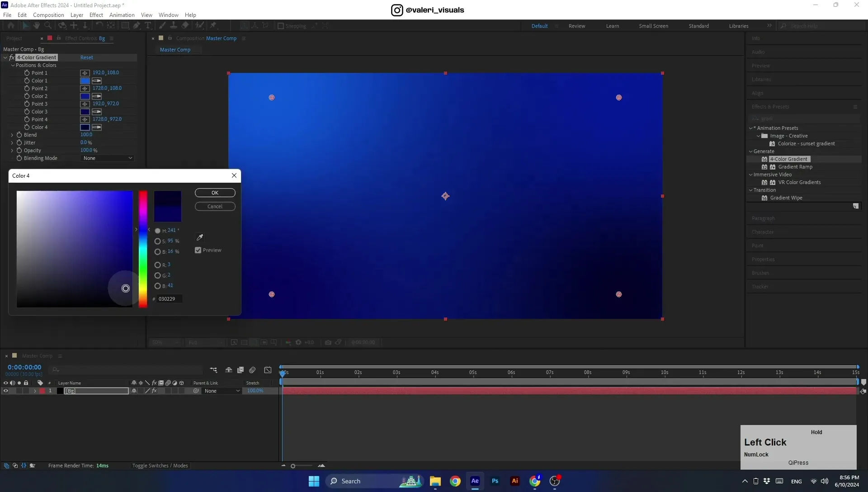Select the Zoom tool in the toolbar

48,26
